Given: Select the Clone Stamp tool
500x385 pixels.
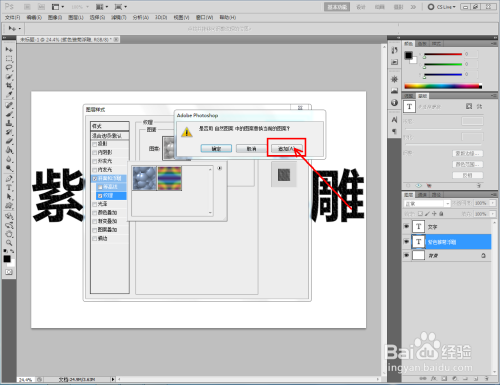Looking at the screenshot, I should pyautogui.click(x=9, y=123).
